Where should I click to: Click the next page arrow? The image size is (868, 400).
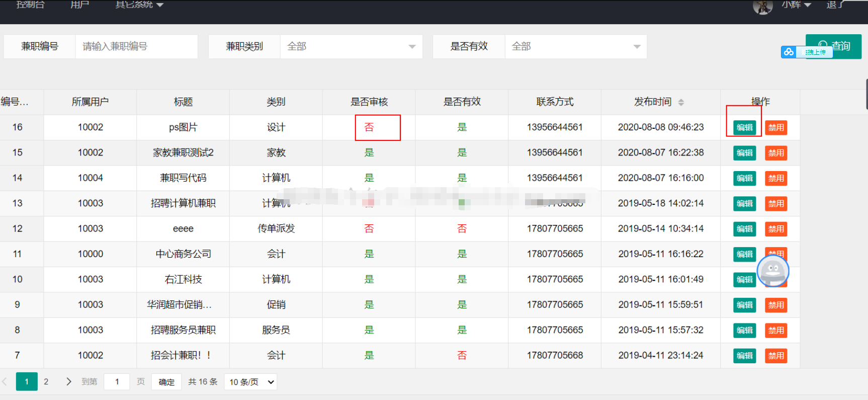pyautogui.click(x=69, y=381)
